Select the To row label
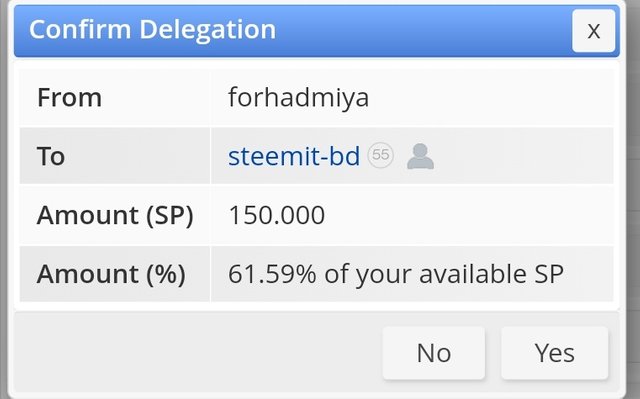 (x=51, y=156)
